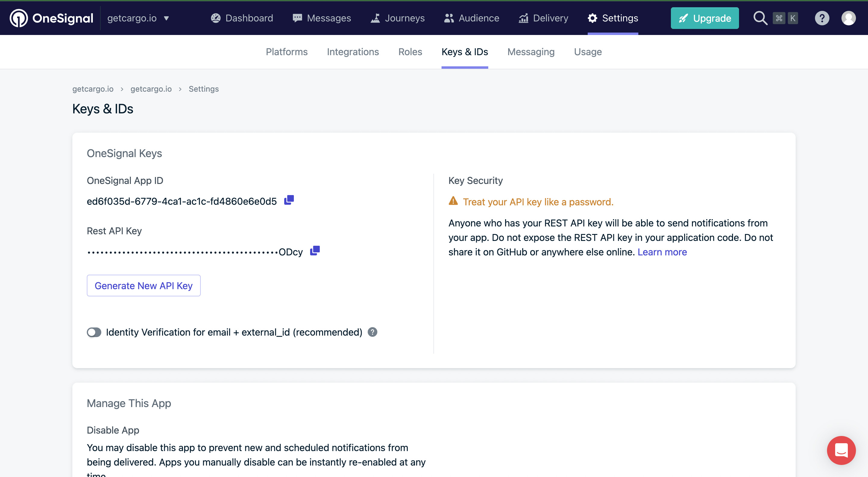Click the Settings gear icon
The width and height of the screenshot is (868, 477).
592,18
